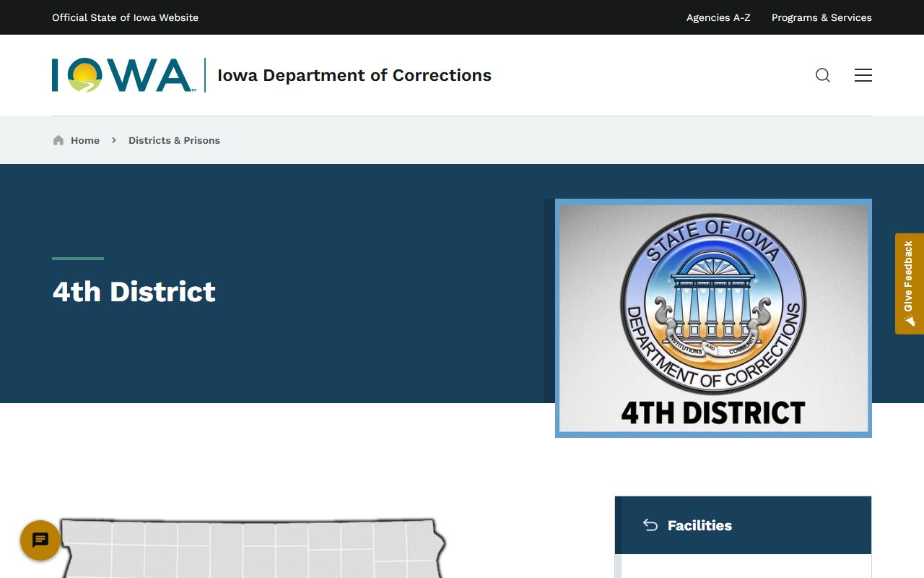
Task: Open the Facilities sidebar heading
Action: (x=699, y=525)
